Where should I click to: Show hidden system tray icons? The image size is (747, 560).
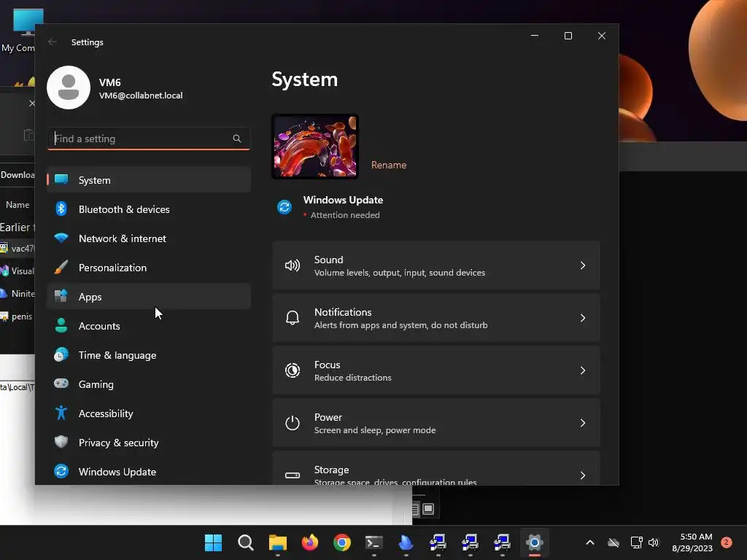point(589,542)
